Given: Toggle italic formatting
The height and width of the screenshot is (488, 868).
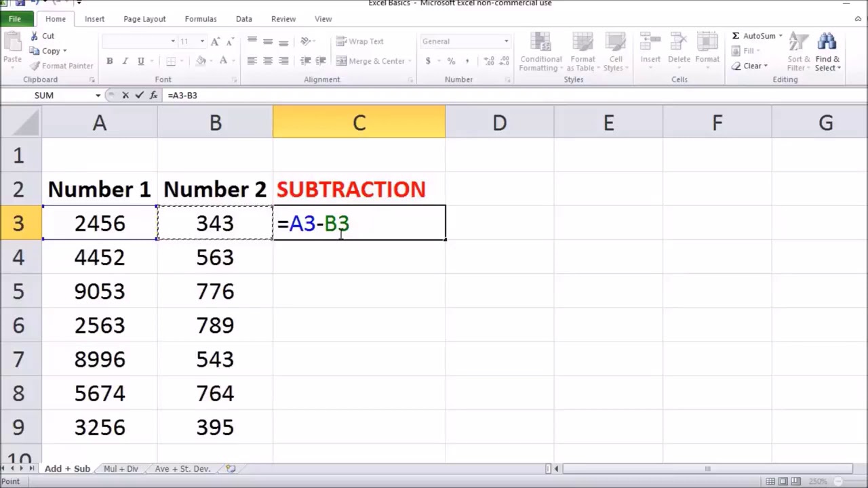Looking at the screenshot, I should [125, 61].
